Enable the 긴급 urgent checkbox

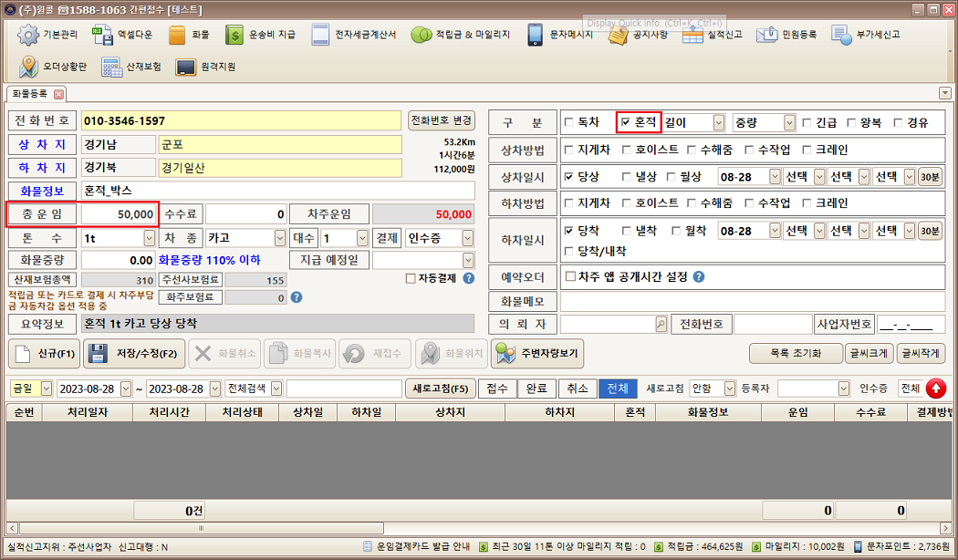coord(806,122)
